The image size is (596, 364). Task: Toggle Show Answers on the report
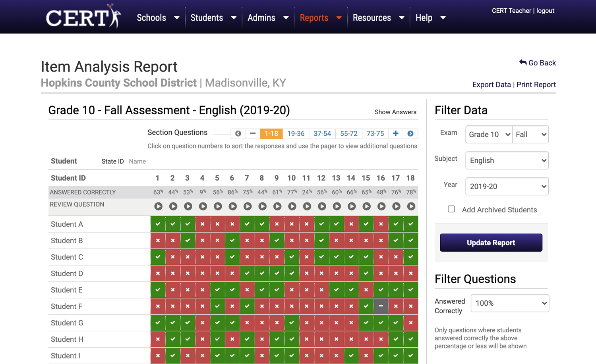[395, 112]
